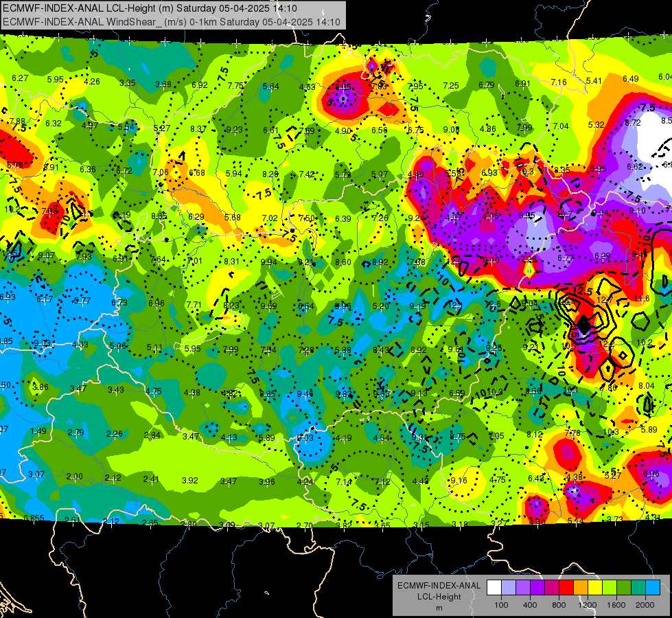Screen dimensions: 672x618
Task: Click the 7.04 wind shear value
Action: point(561,126)
